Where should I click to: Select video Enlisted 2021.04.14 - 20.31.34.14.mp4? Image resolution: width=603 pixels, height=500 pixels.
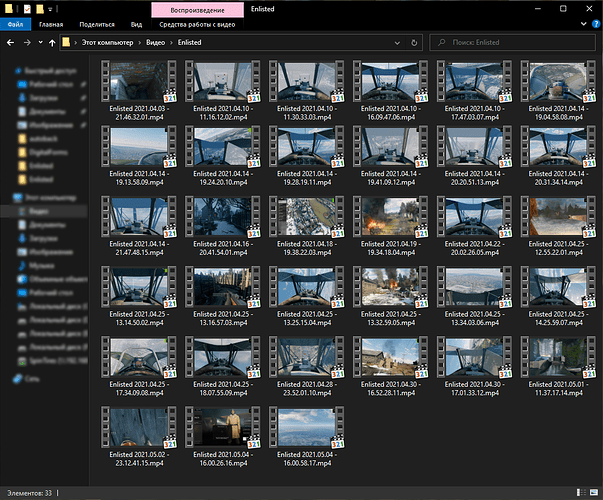click(558, 155)
